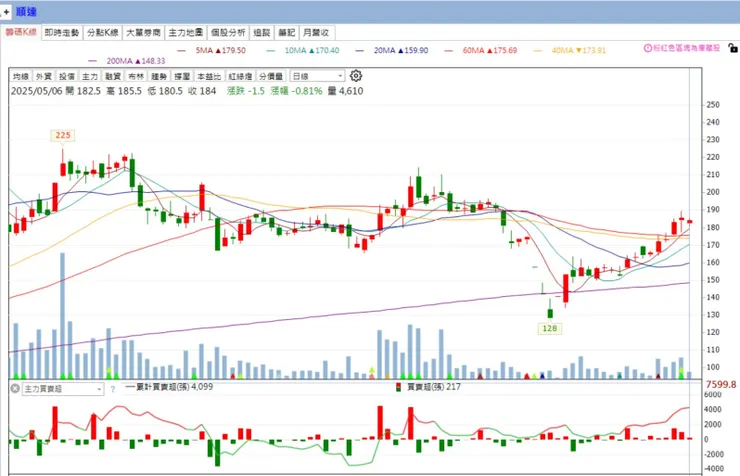Click the 買賣超(張) 217 legend text

click(434, 387)
